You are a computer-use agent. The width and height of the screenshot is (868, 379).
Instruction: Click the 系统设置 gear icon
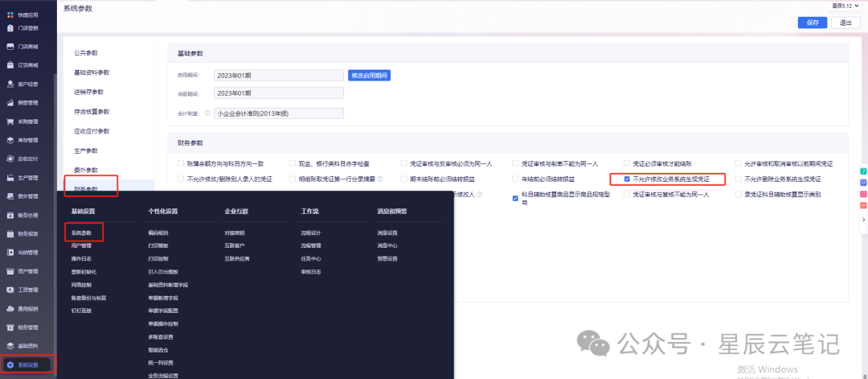coord(10,365)
